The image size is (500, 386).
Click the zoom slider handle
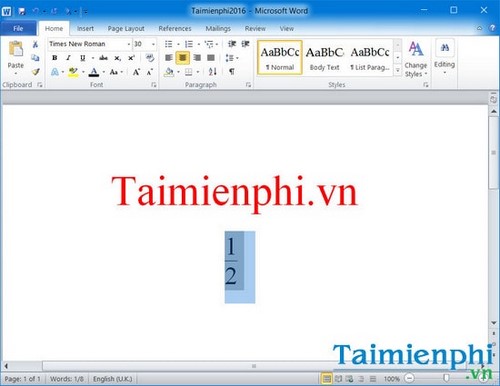pos(446,379)
